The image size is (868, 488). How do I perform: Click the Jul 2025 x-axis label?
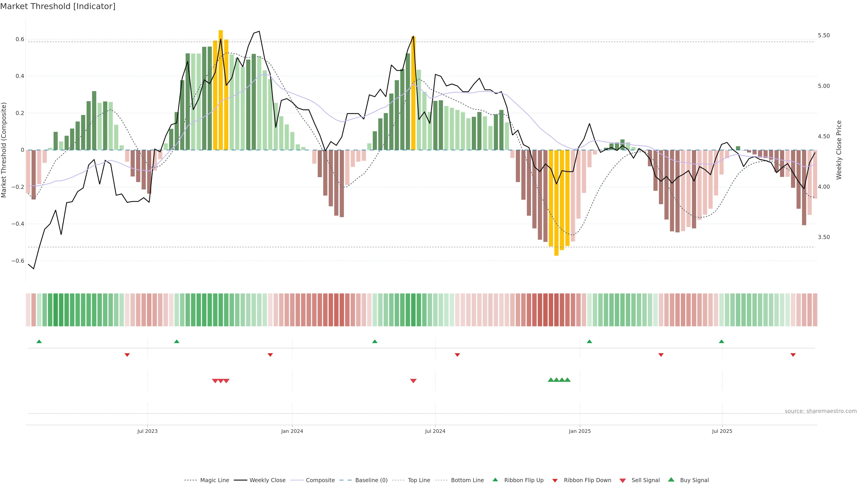[722, 431]
